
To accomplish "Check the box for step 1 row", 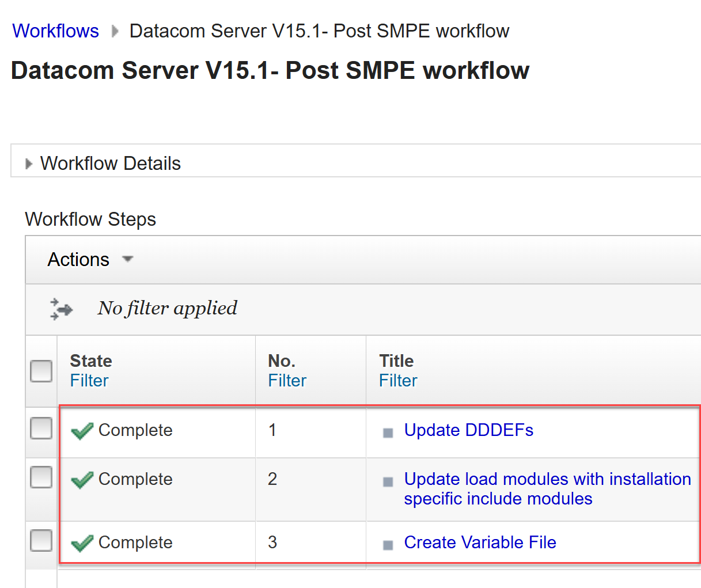I will pyautogui.click(x=41, y=428).
